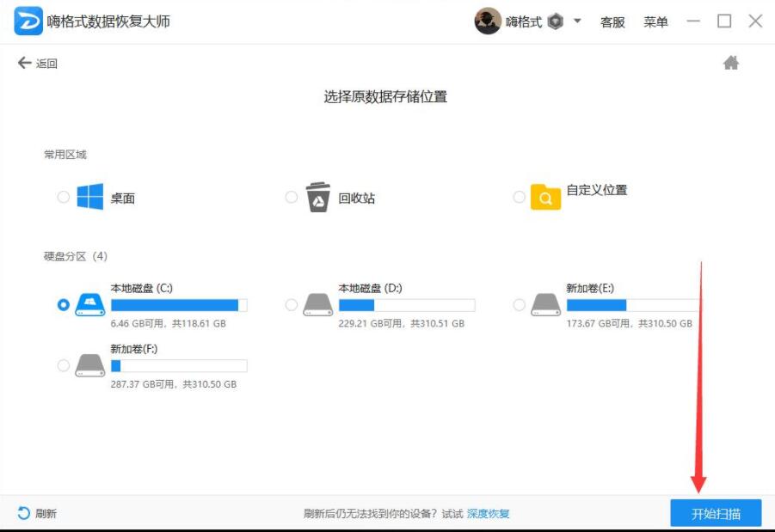This screenshot has height=532, width=775.
Task: Click the 嗨格式 username text
Action: (x=524, y=21)
